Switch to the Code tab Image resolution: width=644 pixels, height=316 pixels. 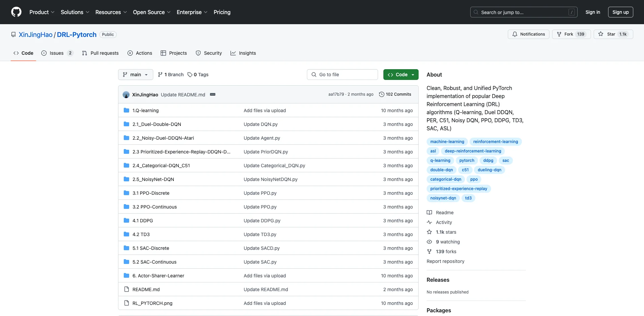(23, 53)
